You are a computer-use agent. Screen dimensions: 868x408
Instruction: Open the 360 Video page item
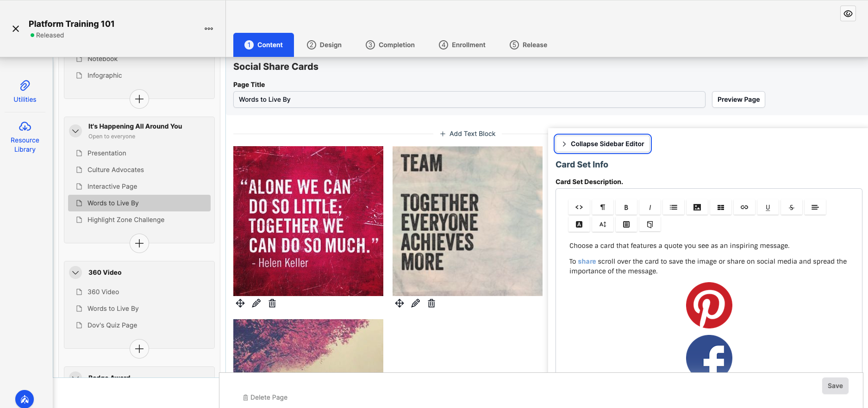coord(139,292)
